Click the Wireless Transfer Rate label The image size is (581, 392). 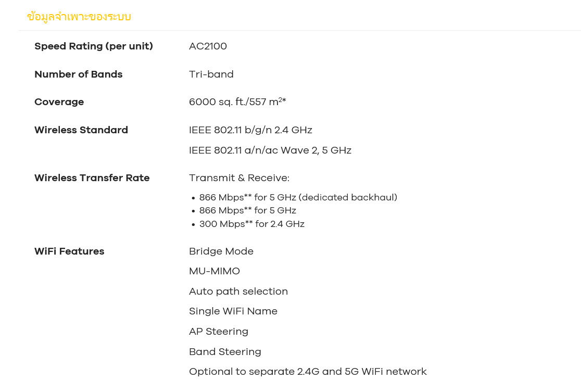(92, 178)
